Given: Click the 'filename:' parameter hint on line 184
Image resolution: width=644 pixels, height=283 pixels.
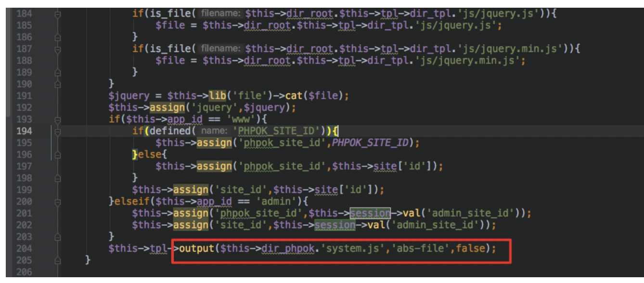Looking at the screenshot, I should (220, 14).
